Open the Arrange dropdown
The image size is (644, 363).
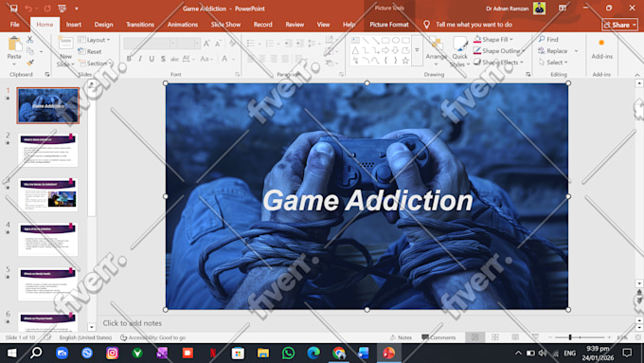tap(437, 52)
